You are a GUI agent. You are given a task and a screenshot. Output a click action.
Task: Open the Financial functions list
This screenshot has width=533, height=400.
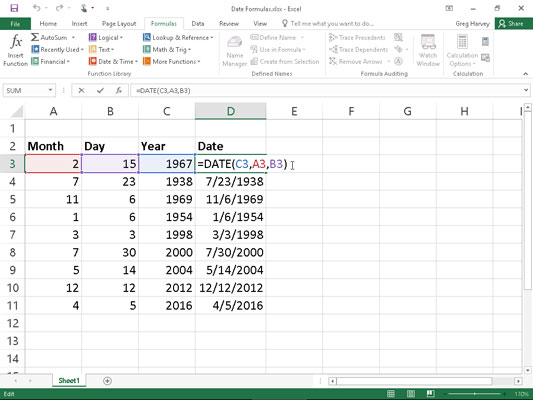[50, 62]
